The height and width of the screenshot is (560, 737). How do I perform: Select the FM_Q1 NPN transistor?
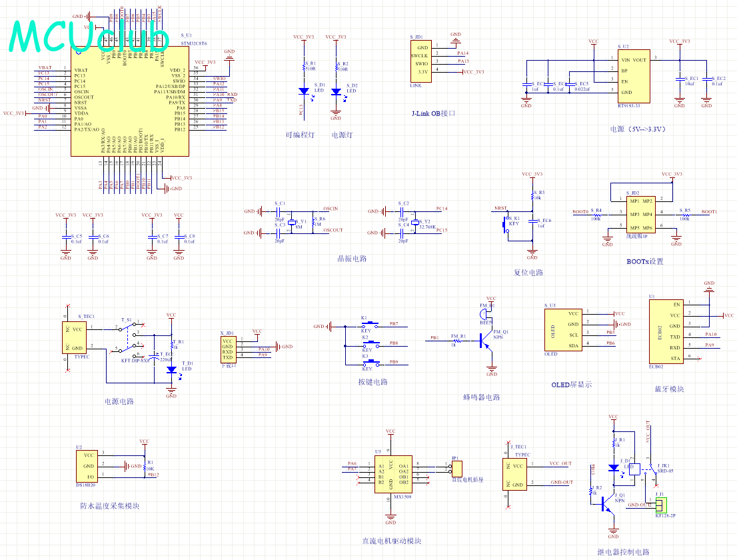pos(486,341)
